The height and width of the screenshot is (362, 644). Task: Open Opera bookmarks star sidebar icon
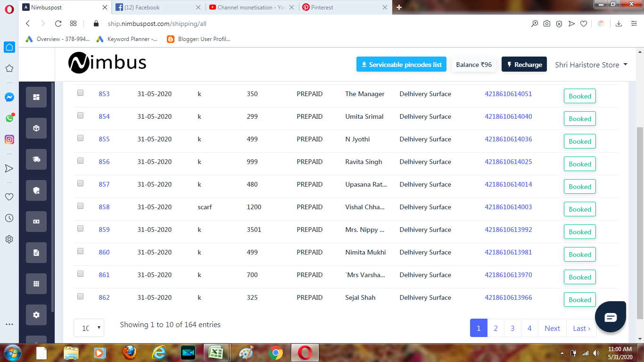pyautogui.click(x=9, y=68)
